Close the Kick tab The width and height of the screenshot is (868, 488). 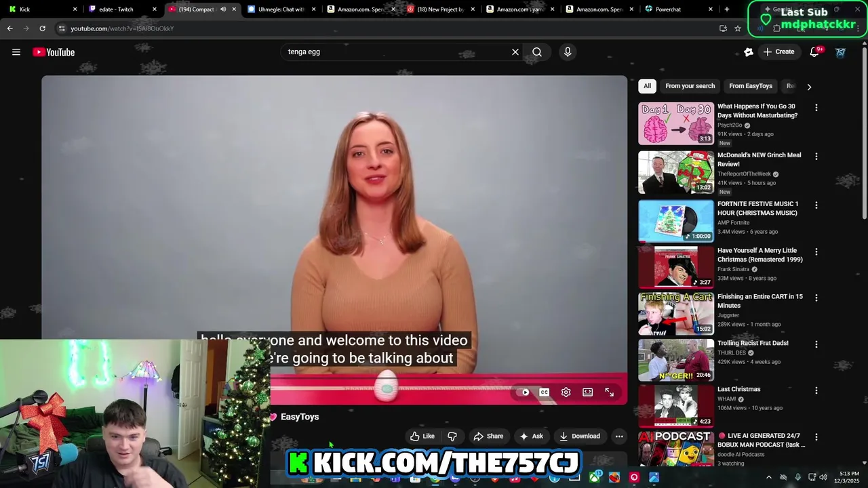[x=75, y=9]
